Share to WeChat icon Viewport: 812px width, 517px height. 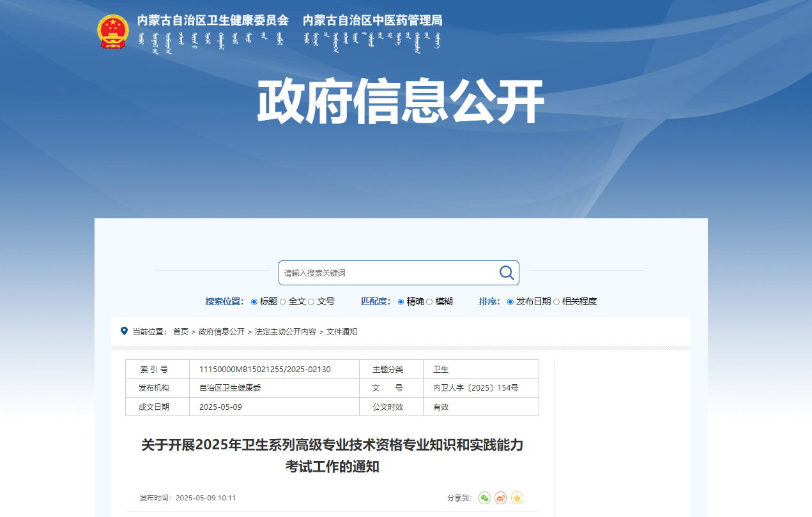click(485, 498)
